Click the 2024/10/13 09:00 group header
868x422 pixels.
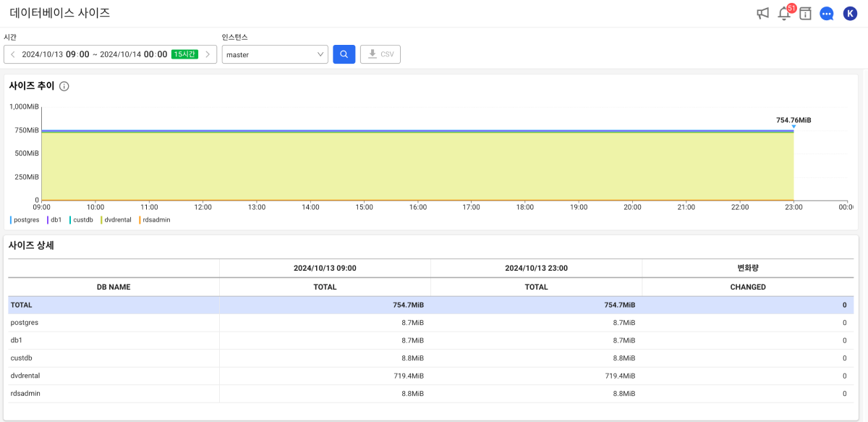point(325,268)
